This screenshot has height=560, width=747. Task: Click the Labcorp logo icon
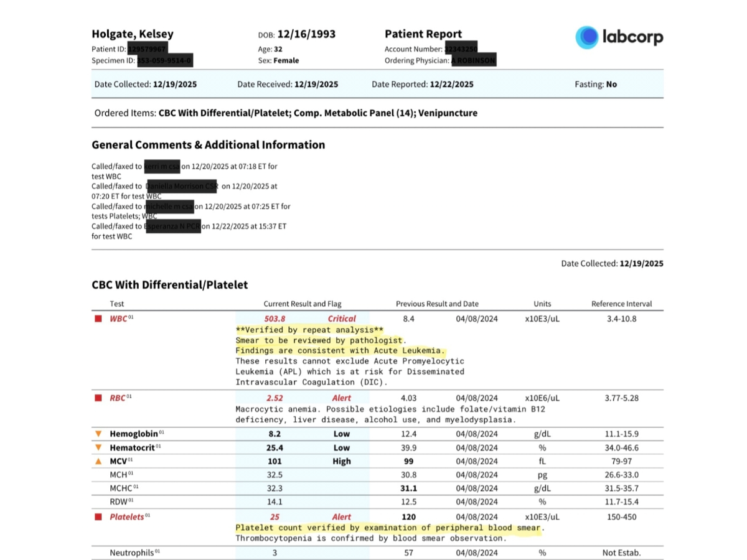pos(586,37)
